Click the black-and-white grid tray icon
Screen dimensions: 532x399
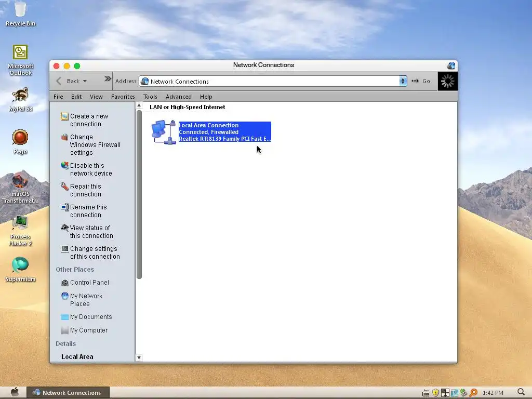[x=445, y=393]
